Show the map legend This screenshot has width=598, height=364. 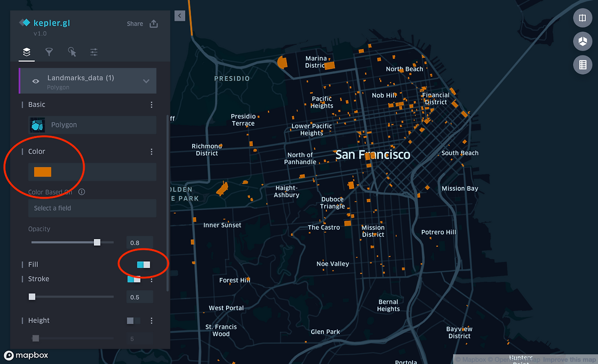[x=583, y=64]
